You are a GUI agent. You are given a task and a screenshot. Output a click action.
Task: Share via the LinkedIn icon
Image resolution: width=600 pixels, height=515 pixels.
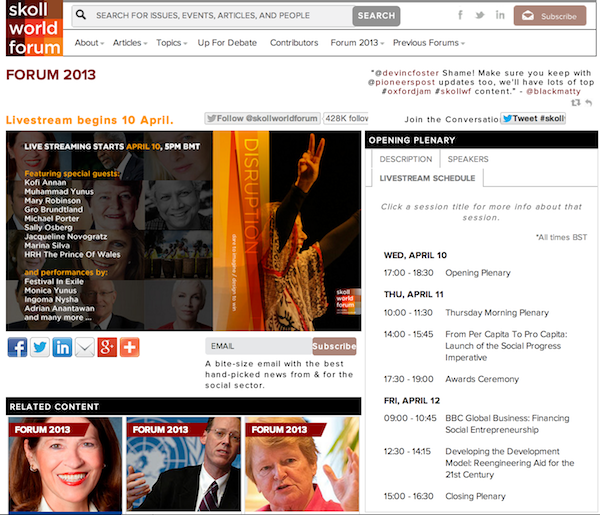click(x=62, y=348)
